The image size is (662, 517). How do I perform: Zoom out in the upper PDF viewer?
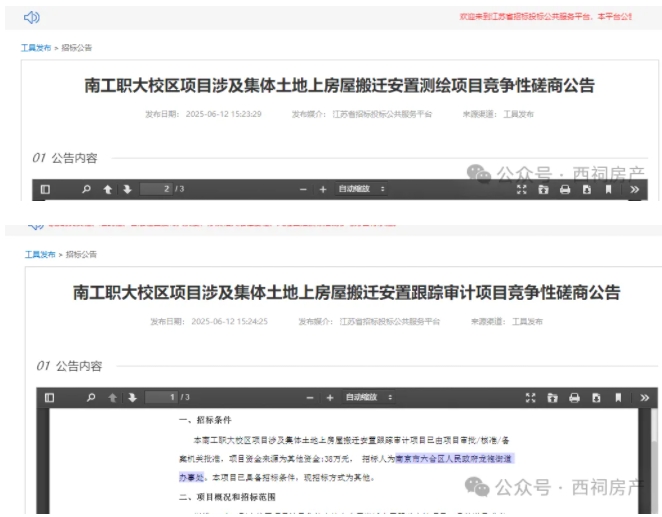(x=303, y=189)
